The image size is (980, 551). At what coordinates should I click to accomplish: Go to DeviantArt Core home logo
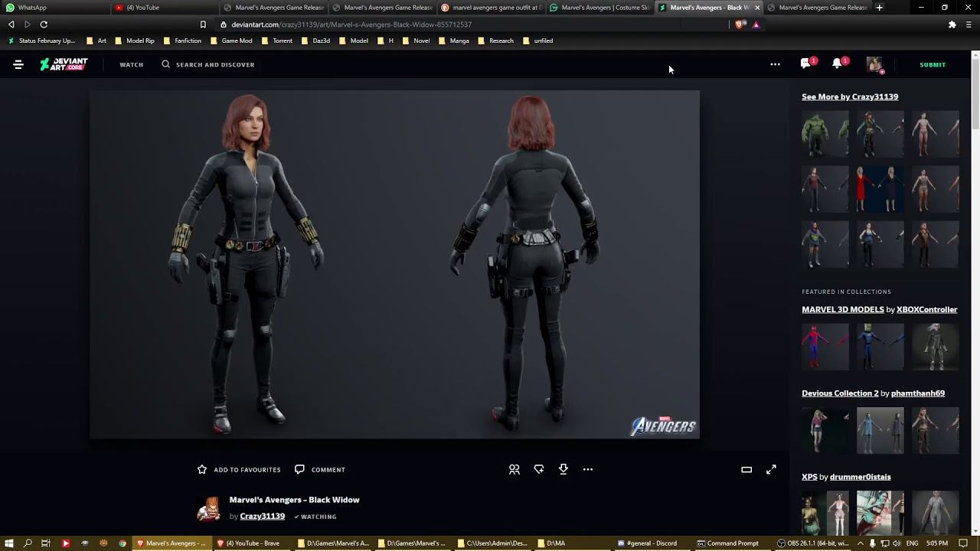[x=64, y=64]
